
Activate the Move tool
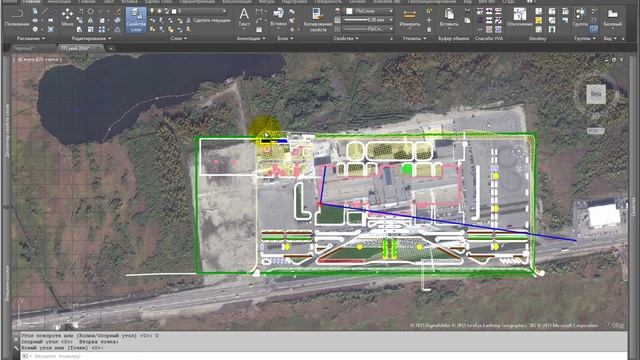[x=67, y=17]
